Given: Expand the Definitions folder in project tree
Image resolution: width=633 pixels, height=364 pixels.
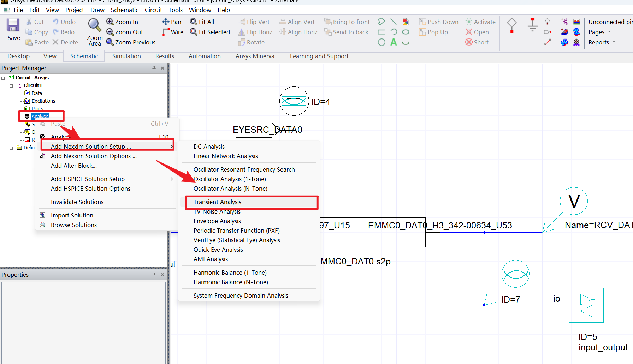Looking at the screenshot, I should coord(11,148).
